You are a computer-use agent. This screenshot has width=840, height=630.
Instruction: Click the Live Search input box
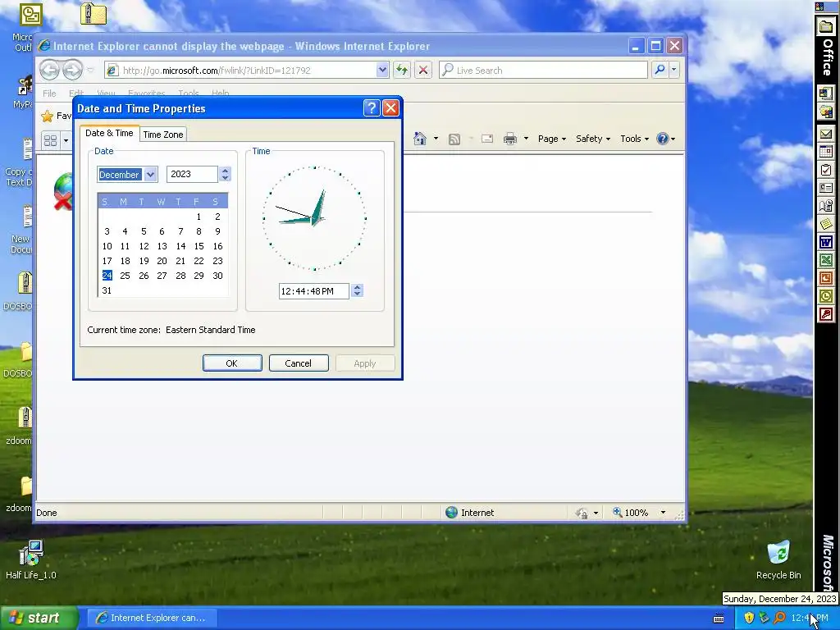point(543,70)
